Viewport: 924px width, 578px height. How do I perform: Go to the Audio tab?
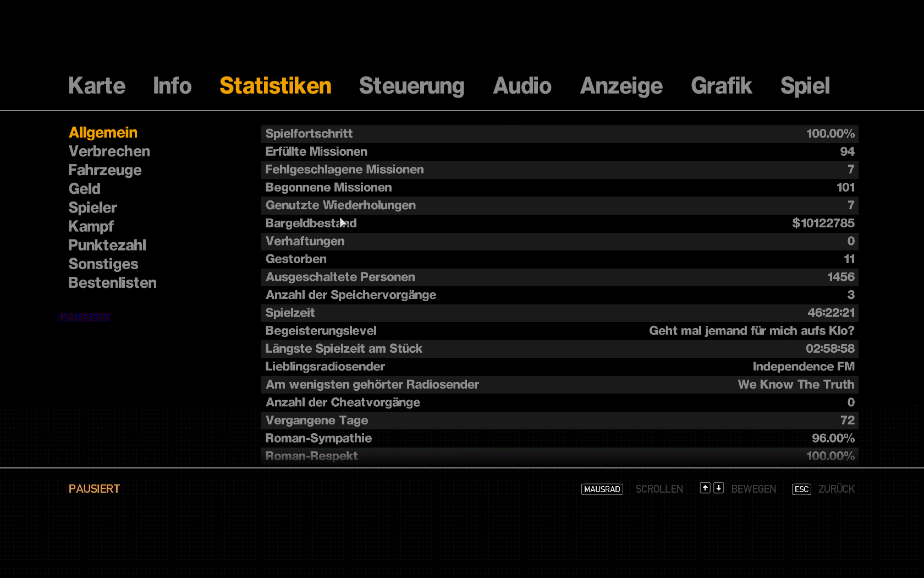[x=522, y=86]
